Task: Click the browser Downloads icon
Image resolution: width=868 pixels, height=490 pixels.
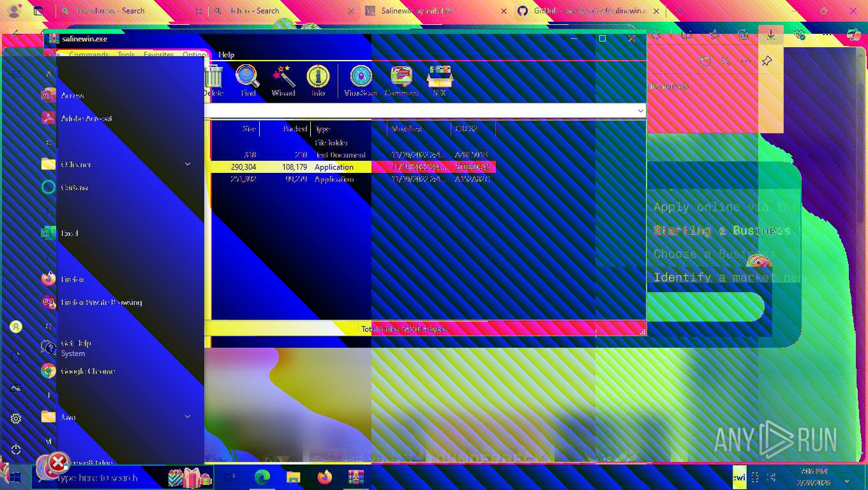Action: (x=771, y=36)
